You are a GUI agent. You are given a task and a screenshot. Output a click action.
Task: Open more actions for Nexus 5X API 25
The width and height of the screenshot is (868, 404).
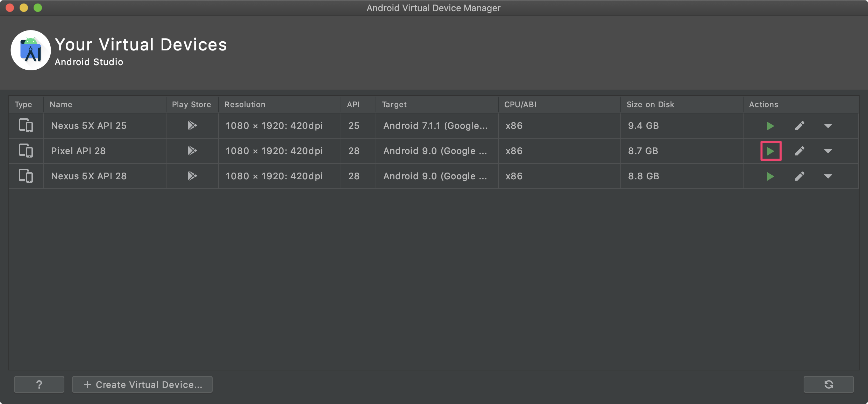tap(828, 126)
